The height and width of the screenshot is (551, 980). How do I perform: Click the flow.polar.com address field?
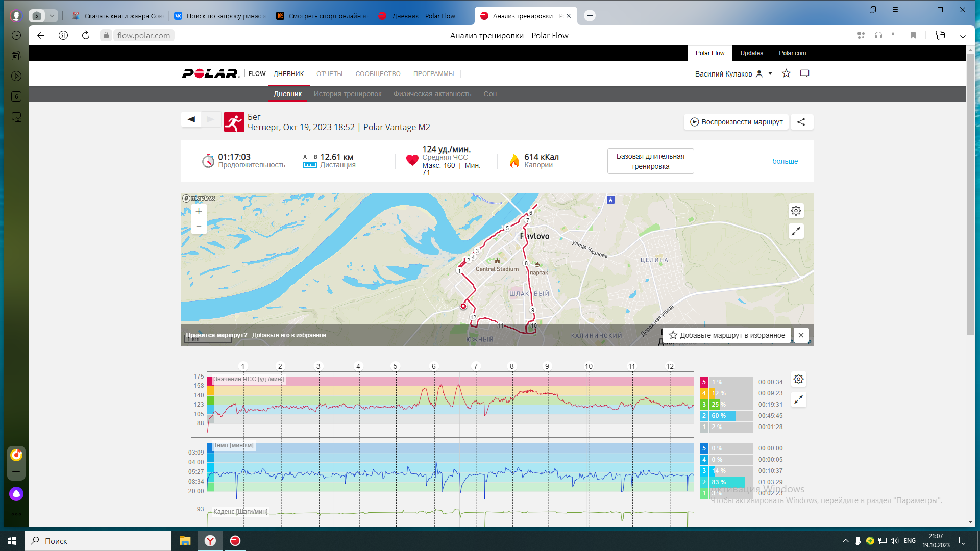(x=144, y=35)
